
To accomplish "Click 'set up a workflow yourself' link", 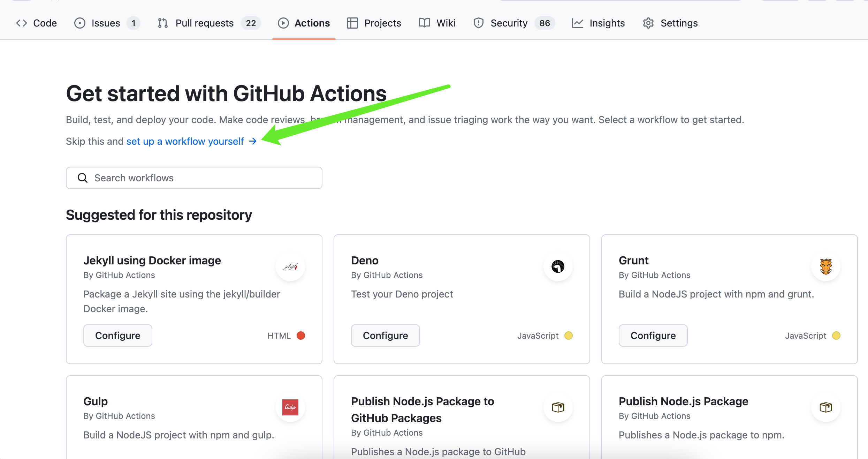I will coord(185,141).
